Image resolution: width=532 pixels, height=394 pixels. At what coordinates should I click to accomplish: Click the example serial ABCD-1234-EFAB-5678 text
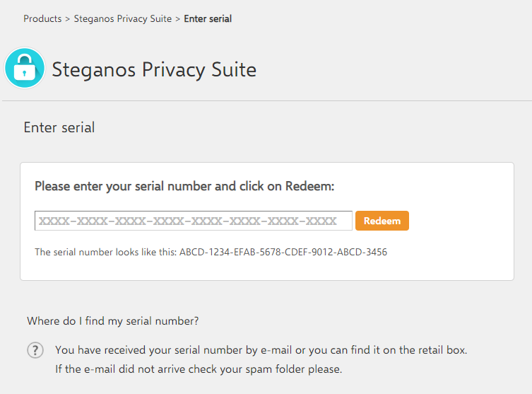(283, 252)
